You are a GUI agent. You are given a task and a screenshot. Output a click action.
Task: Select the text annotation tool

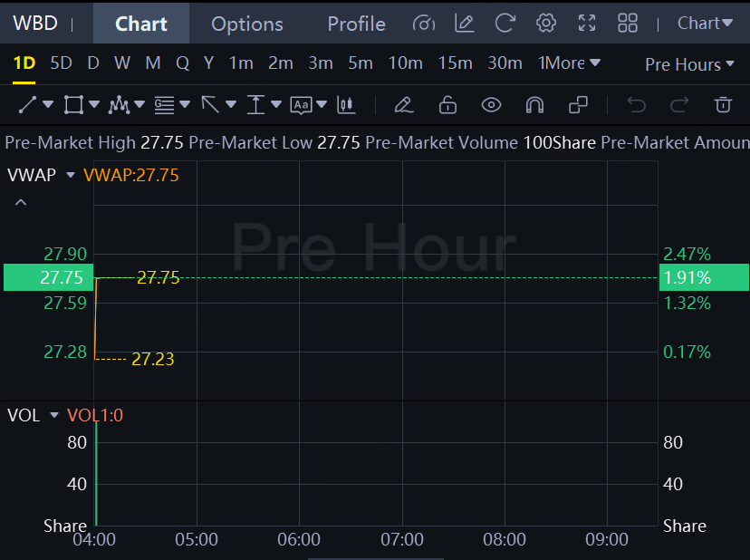[x=301, y=105]
